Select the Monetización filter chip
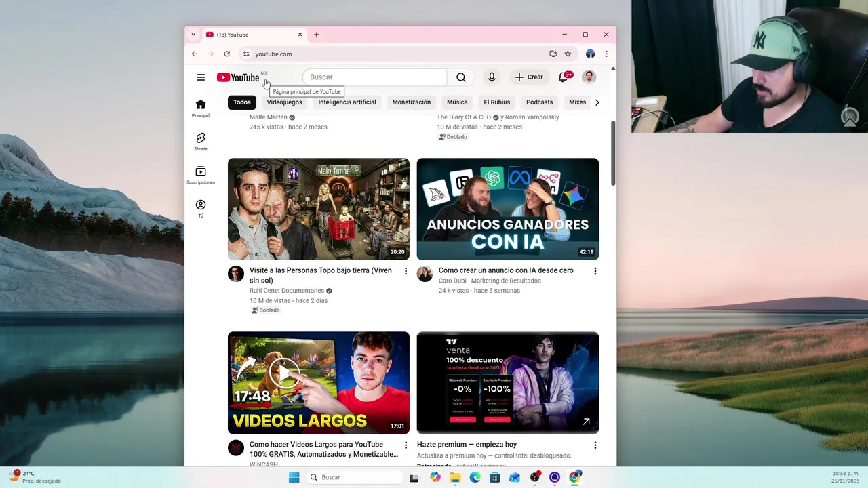The width and height of the screenshot is (868, 488). (411, 102)
